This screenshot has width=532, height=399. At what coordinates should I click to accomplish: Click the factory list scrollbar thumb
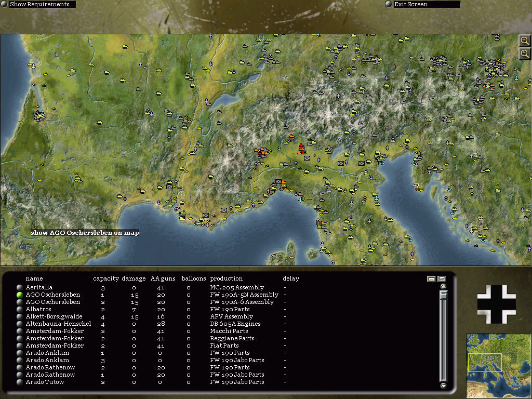(443, 295)
